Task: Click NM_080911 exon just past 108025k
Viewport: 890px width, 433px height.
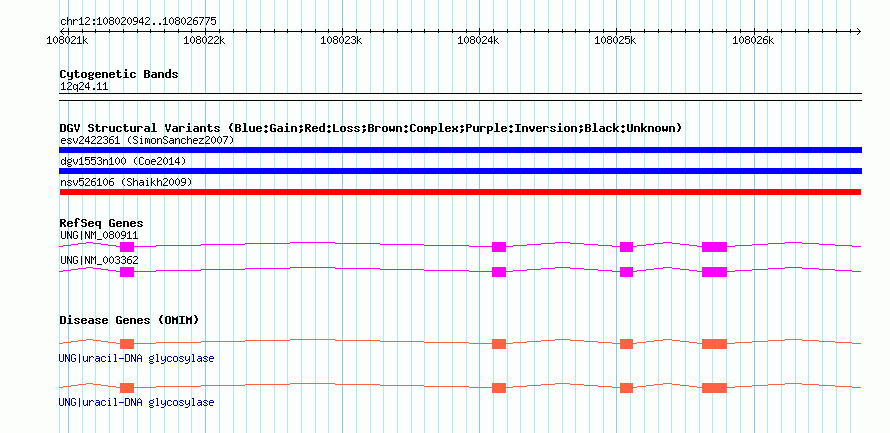Action: (x=627, y=247)
